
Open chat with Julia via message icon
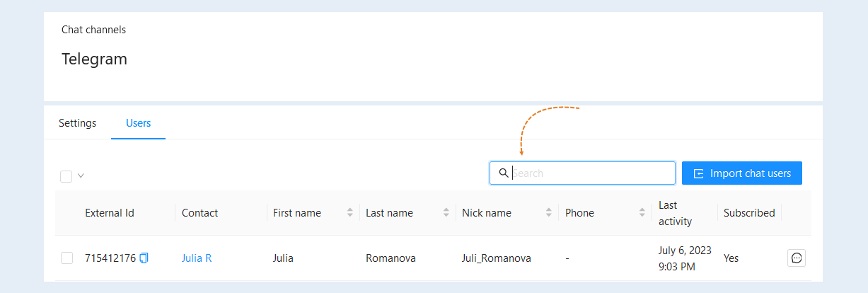(797, 258)
